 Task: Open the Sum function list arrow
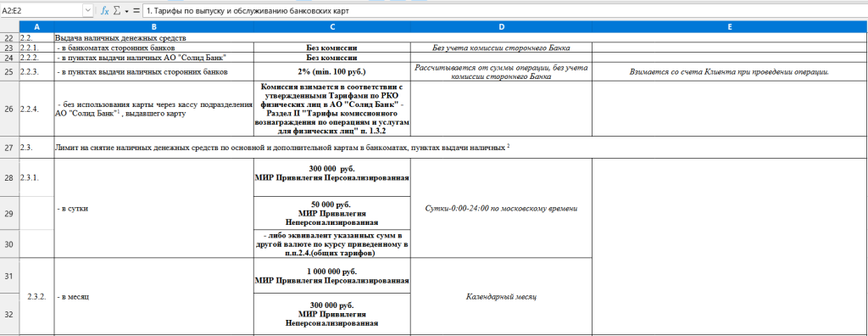click(x=126, y=10)
